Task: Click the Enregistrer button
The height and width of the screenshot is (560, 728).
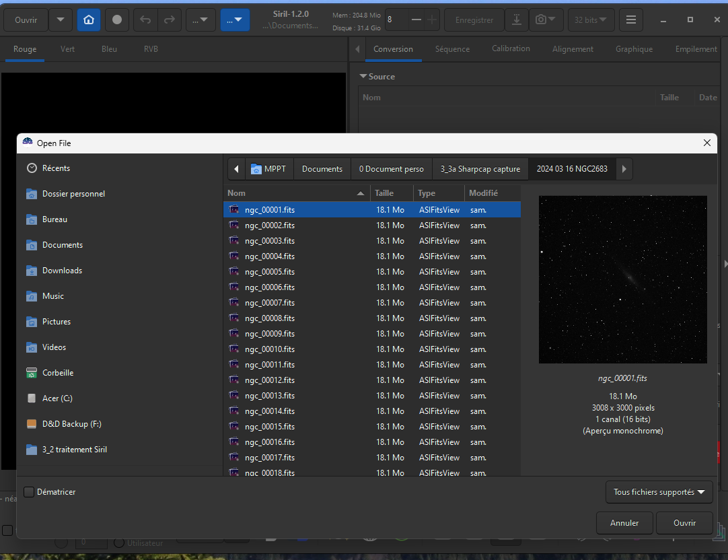Action: coord(474,20)
